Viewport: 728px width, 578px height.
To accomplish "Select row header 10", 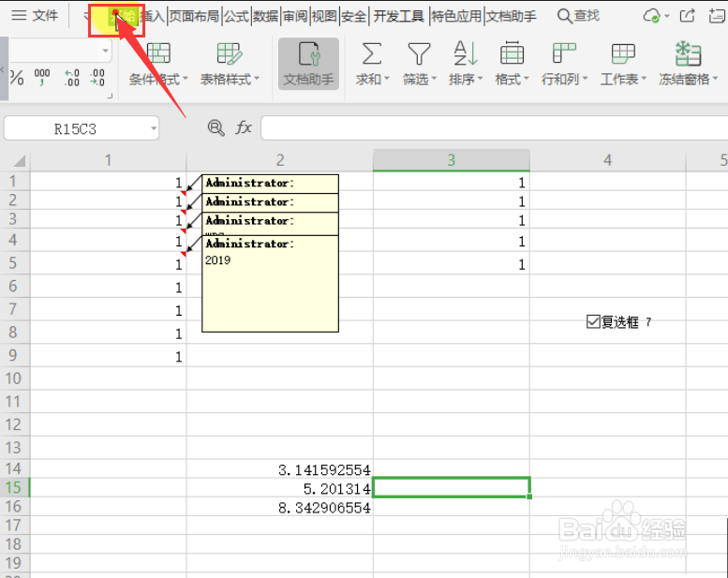I will tap(14, 378).
